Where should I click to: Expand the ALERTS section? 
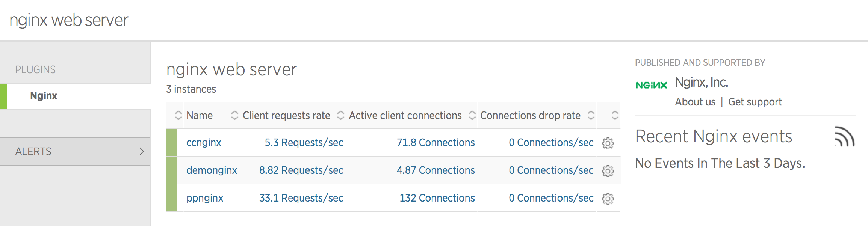pos(75,151)
